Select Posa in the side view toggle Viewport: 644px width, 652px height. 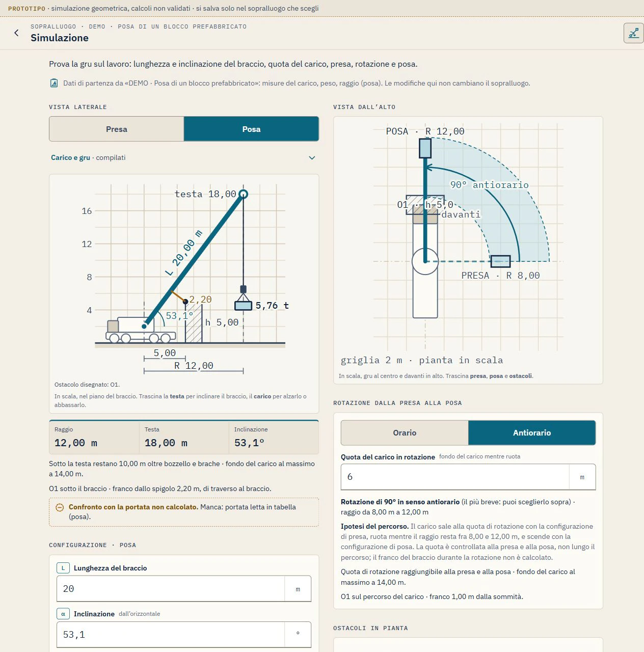[251, 129]
